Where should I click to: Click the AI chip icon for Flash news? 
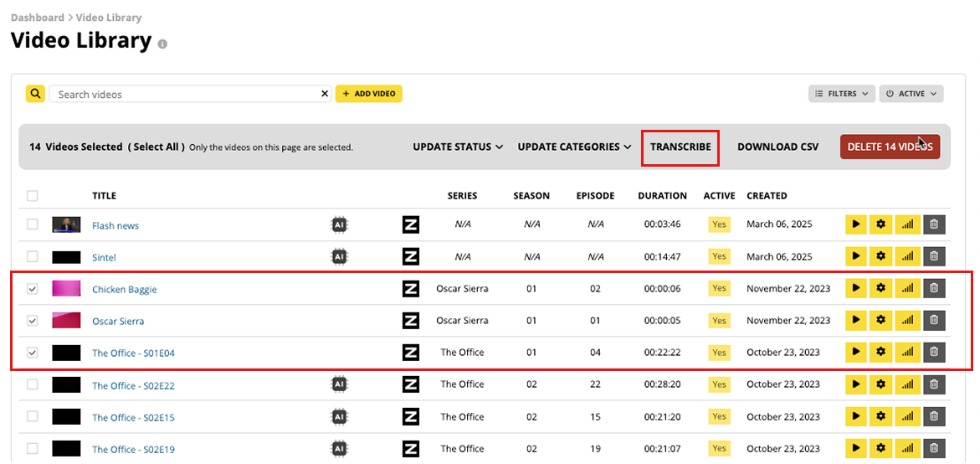339,224
